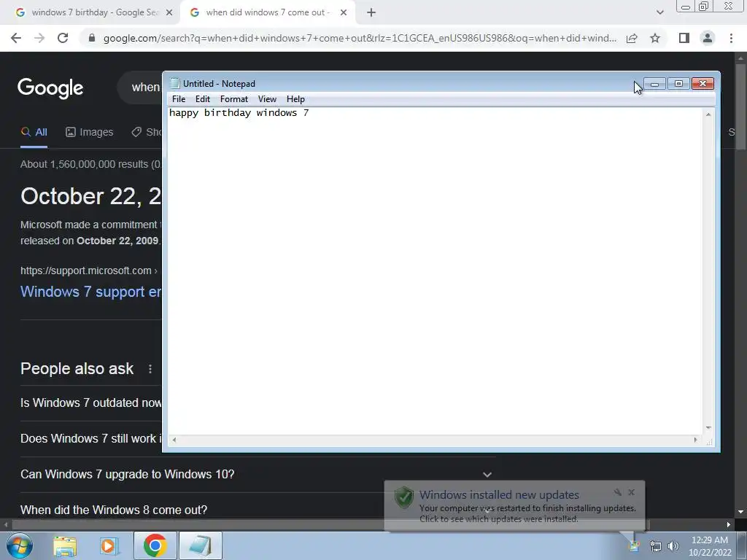Close the 'when did windows 7 come out' tab
Viewport: 747px width, 560px height.
(343, 13)
